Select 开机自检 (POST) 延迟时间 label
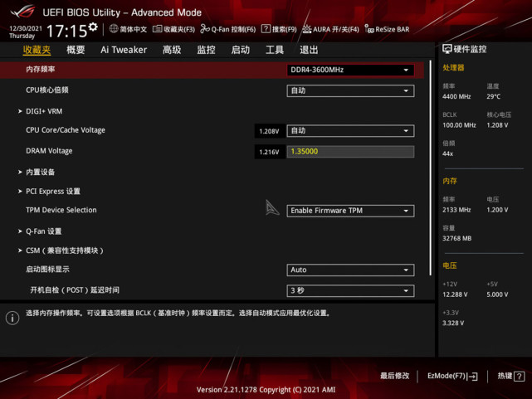The width and height of the screenshot is (532, 399). (75, 290)
